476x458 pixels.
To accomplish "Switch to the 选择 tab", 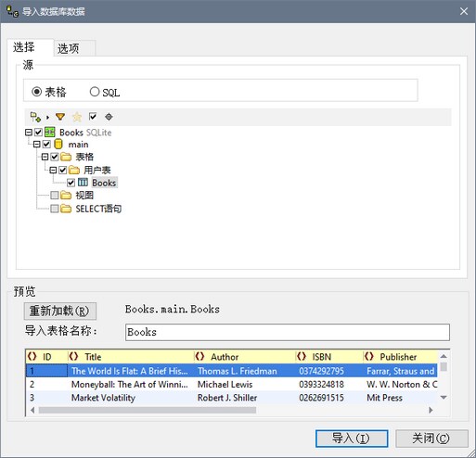I will 24,47.
